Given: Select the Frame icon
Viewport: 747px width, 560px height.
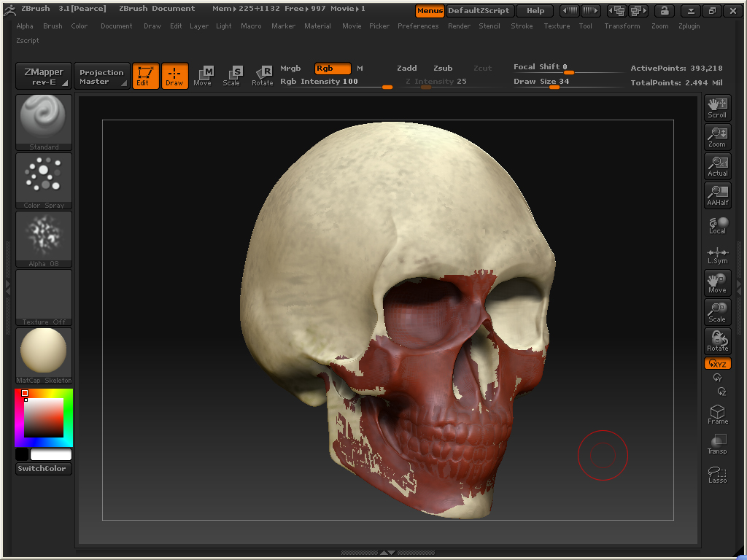Looking at the screenshot, I should click(717, 415).
